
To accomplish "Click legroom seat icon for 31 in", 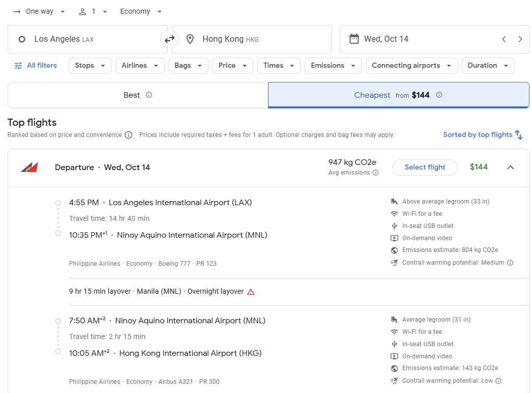I will (x=394, y=319).
